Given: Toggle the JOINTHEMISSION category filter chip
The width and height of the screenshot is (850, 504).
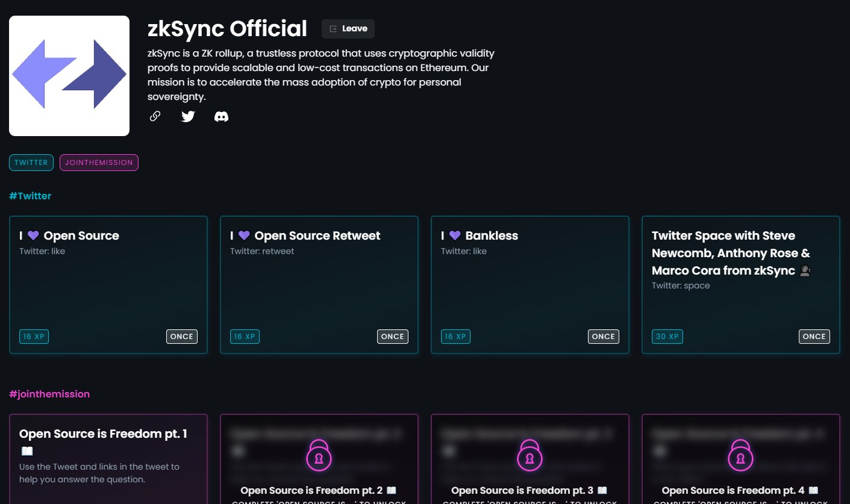Looking at the screenshot, I should pyautogui.click(x=98, y=162).
